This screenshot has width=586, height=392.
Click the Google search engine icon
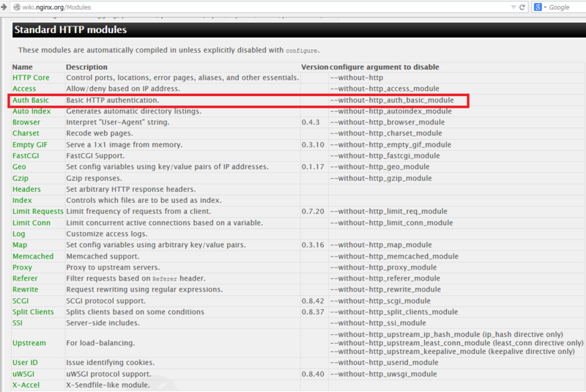pyautogui.click(x=538, y=7)
